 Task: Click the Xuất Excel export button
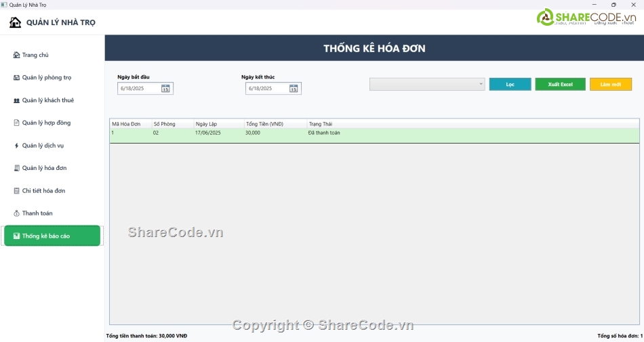point(560,84)
